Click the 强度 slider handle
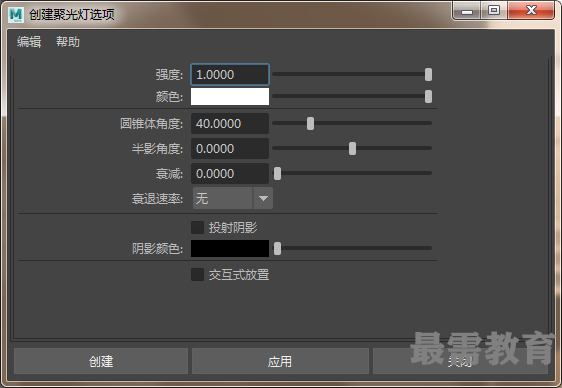Viewport: 562px width, 388px height. click(x=428, y=75)
